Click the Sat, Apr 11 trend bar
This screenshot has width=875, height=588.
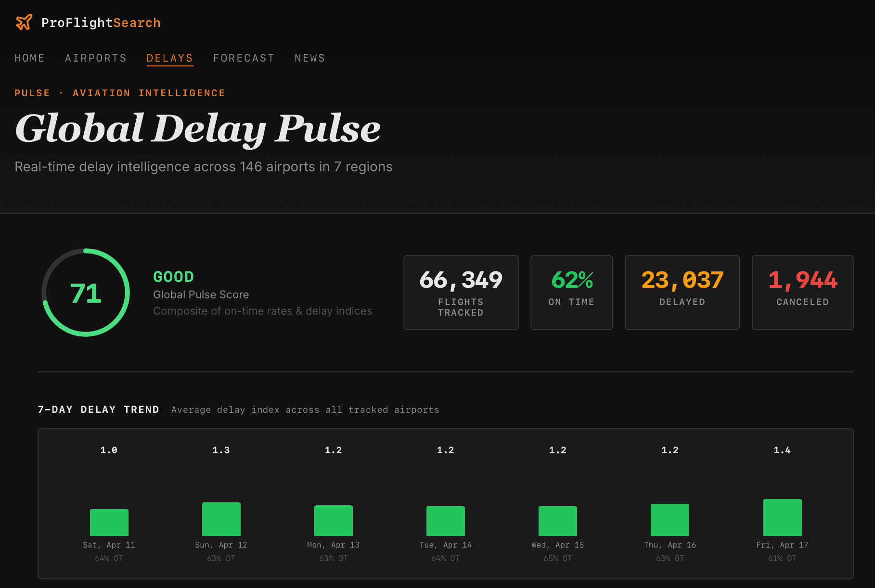[109, 523]
